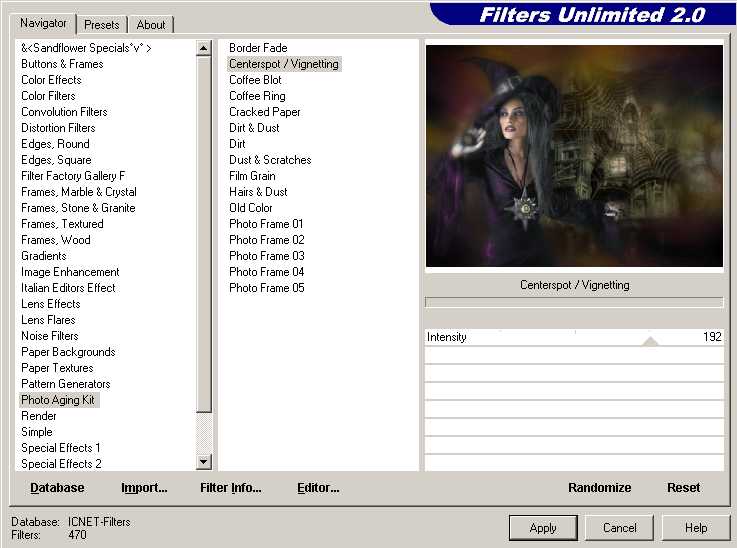Open the About tab
737x548 pixels.
point(151,25)
